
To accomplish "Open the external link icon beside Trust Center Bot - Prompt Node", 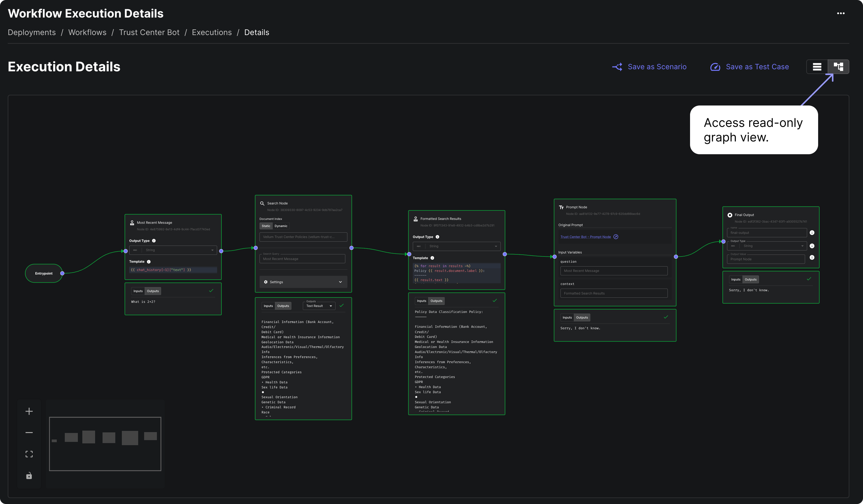I will (x=616, y=237).
